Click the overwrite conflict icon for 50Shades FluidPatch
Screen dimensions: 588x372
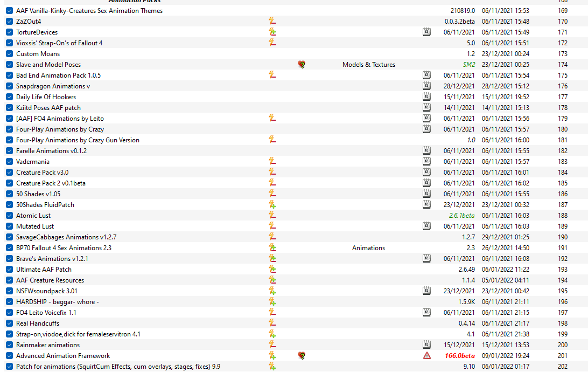click(272, 204)
